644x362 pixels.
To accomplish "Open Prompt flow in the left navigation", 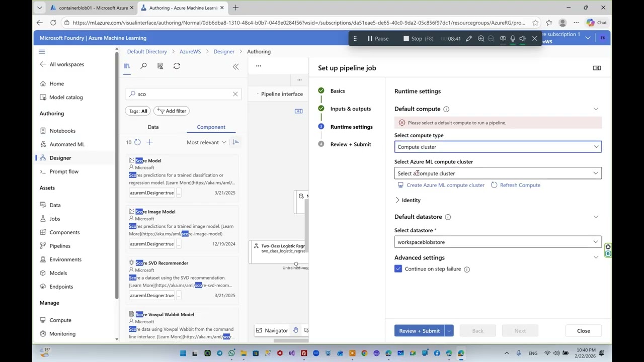I will pos(64,171).
